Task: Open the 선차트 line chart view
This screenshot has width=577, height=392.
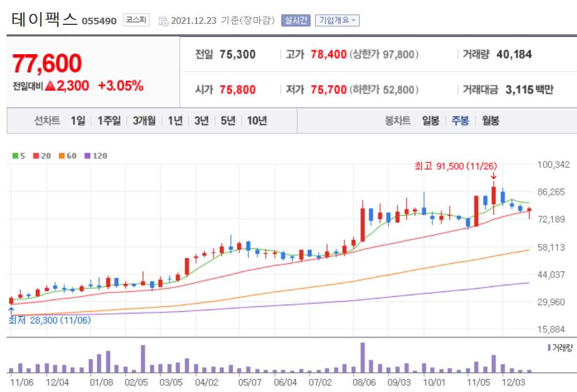Action: pos(46,121)
